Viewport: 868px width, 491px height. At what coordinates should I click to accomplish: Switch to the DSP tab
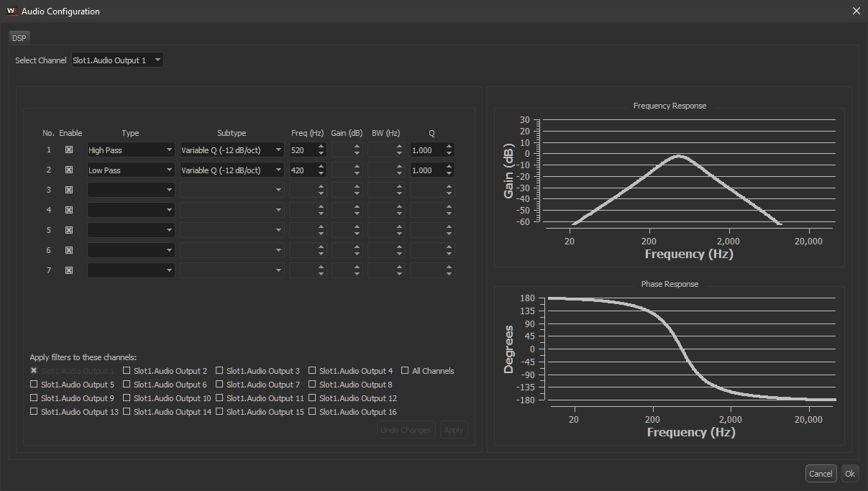point(19,38)
